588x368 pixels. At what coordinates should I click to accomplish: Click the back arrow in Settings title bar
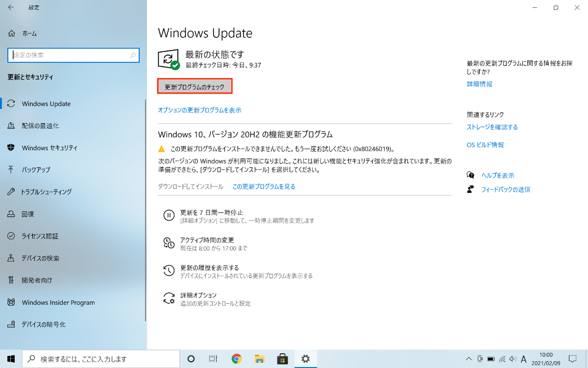pyautogui.click(x=11, y=7)
